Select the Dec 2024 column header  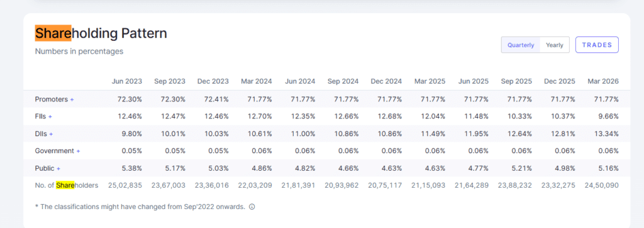[x=387, y=81]
